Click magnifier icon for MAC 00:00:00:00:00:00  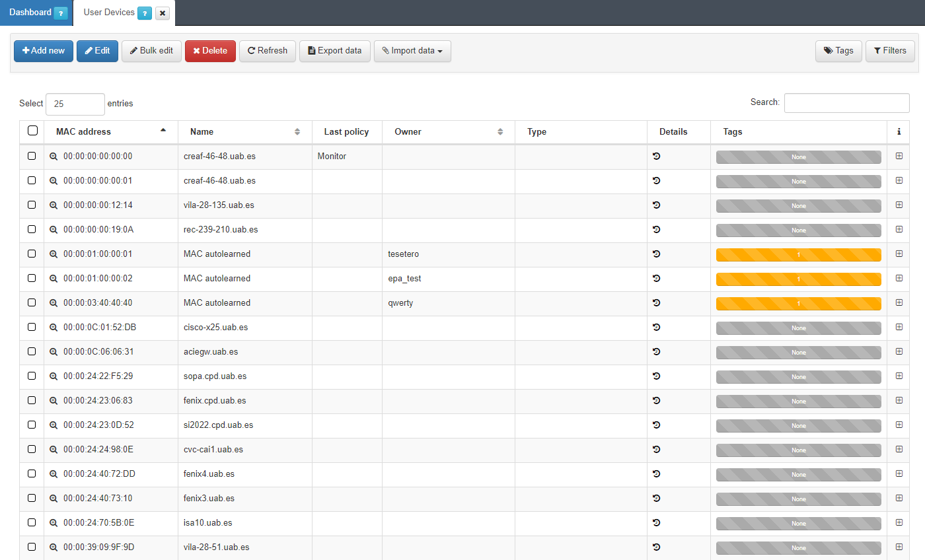54,157
